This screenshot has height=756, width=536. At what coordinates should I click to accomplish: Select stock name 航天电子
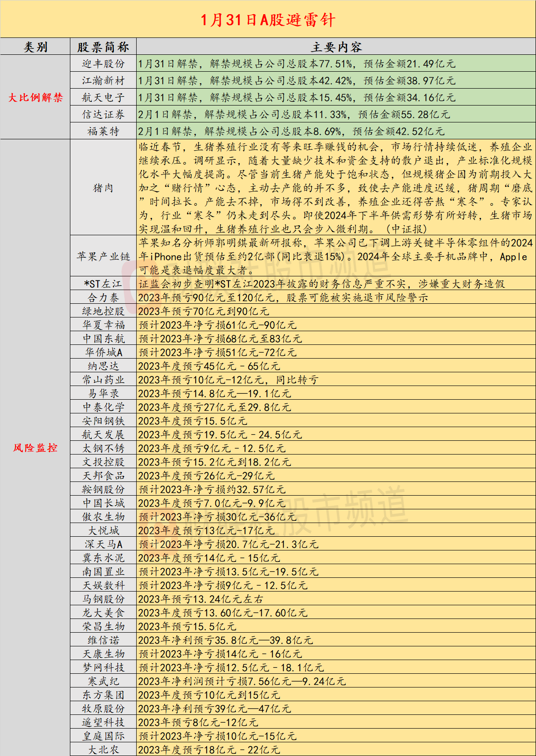pyautogui.click(x=103, y=98)
